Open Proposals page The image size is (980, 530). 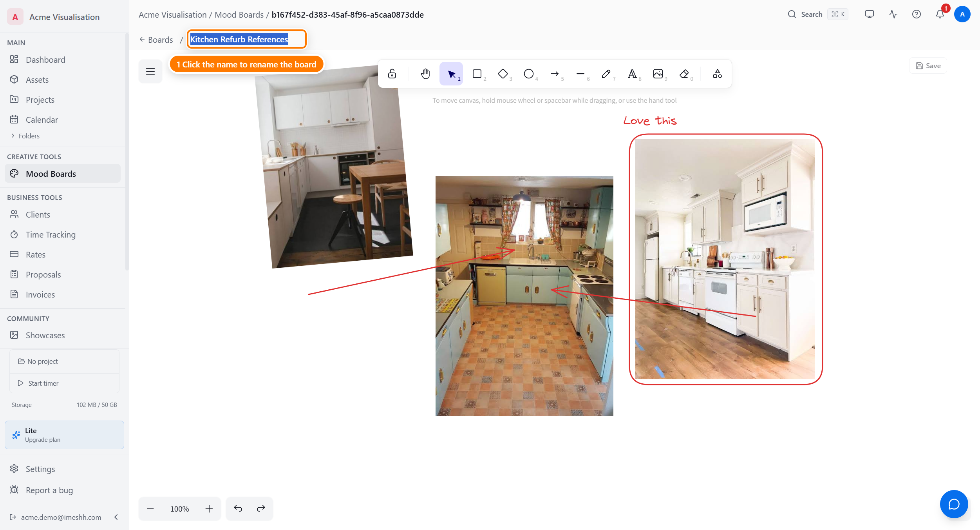(63, 274)
